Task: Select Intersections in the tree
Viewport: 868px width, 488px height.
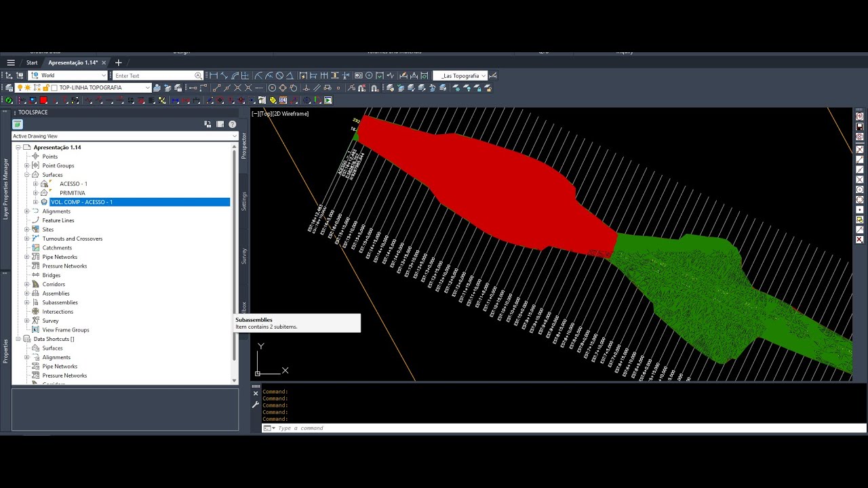Action: pos(58,312)
